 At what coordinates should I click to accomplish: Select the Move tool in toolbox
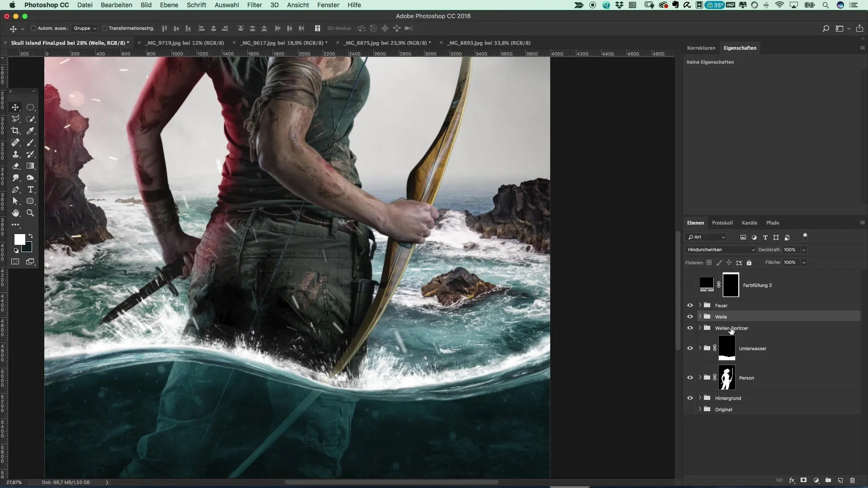(x=15, y=107)
